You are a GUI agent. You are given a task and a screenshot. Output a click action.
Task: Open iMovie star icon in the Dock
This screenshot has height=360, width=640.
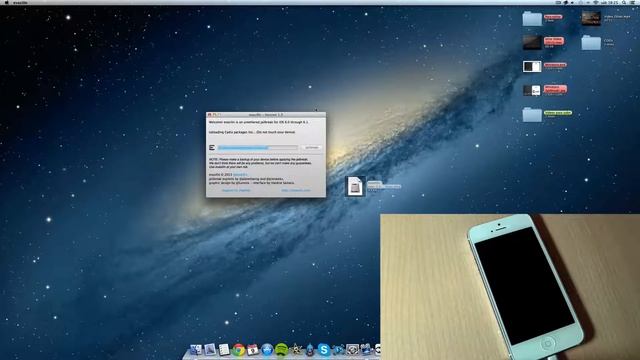(x=296, y=350)
